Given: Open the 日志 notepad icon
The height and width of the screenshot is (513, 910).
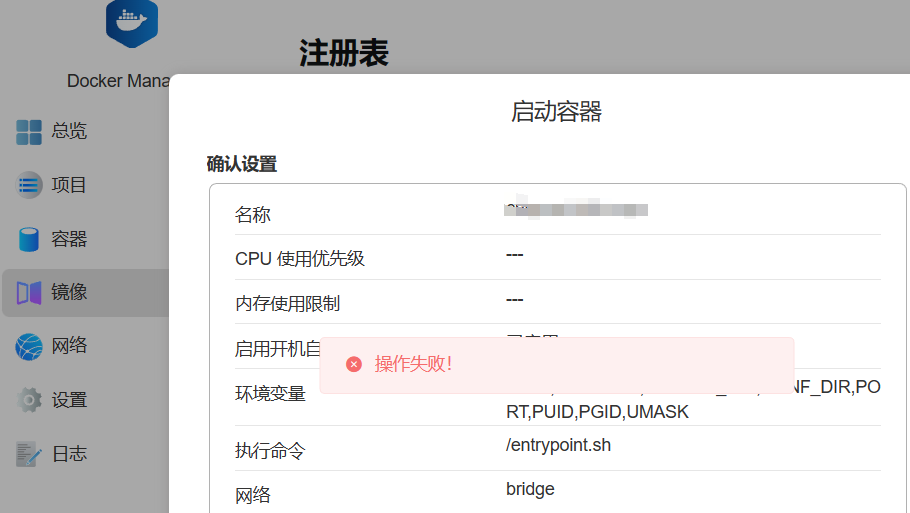Looking at the screenshot, I should click(28, 454).
